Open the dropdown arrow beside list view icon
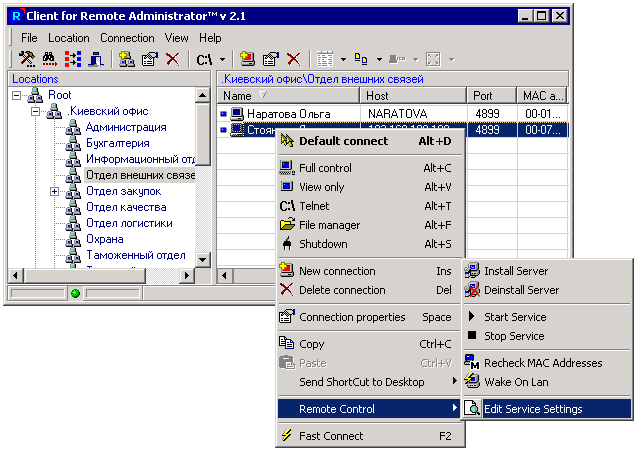Image resolution: width=638 pixels, height=451 pixels. pyautogui.click(x=343, y=60)
